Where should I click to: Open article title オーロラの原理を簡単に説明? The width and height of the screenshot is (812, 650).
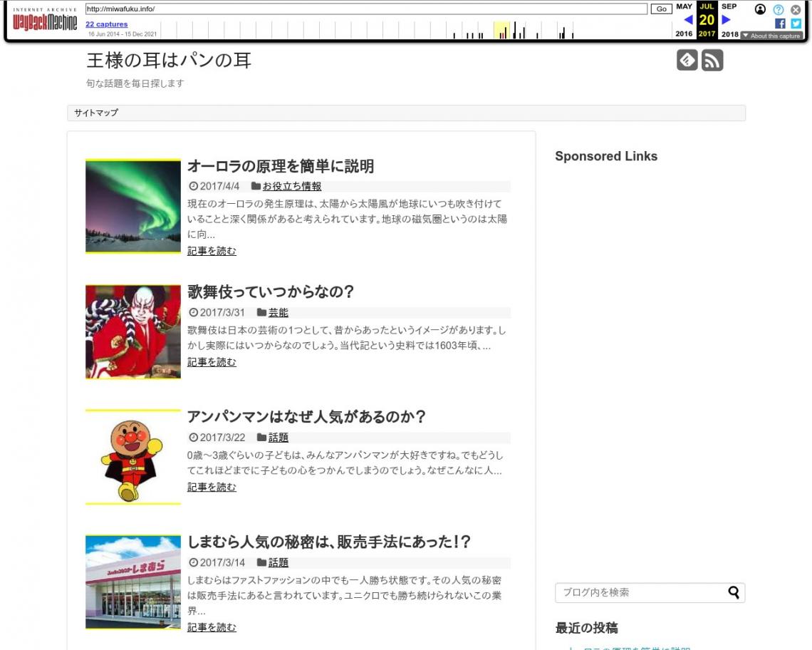click(281, 166)
